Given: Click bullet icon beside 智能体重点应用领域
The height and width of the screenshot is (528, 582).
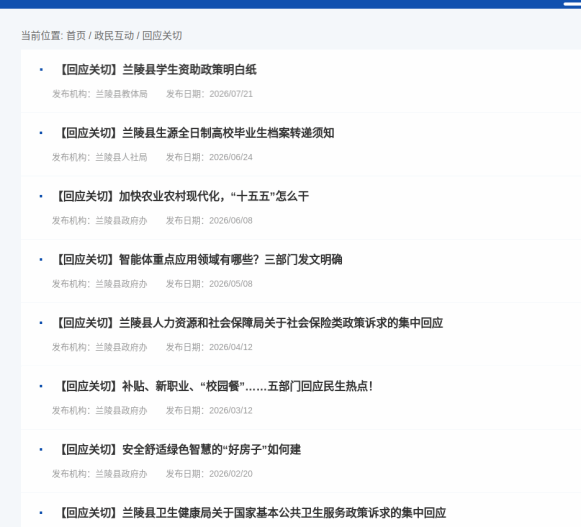Looking at the screenshot, I should (41, 259).
